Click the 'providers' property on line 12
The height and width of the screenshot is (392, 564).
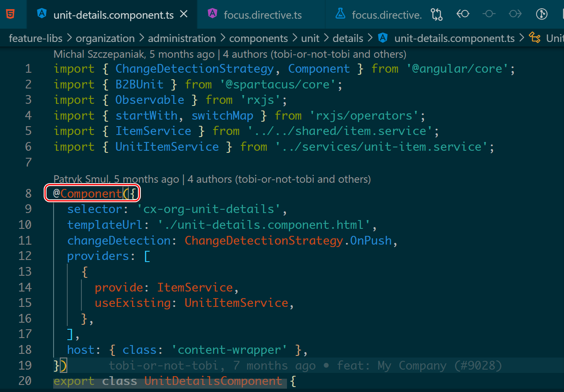pos(98,256)
